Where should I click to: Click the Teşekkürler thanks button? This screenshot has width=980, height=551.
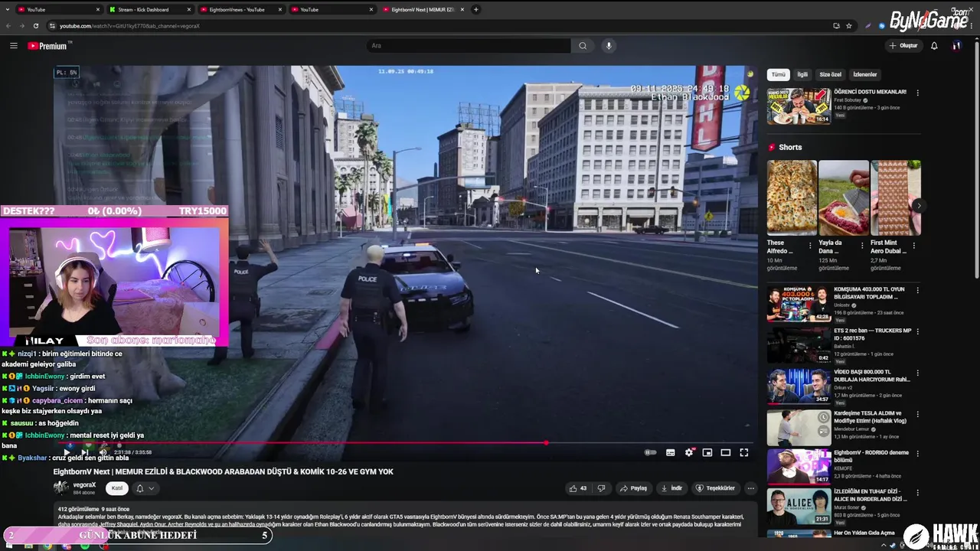[x=715, y=488]
